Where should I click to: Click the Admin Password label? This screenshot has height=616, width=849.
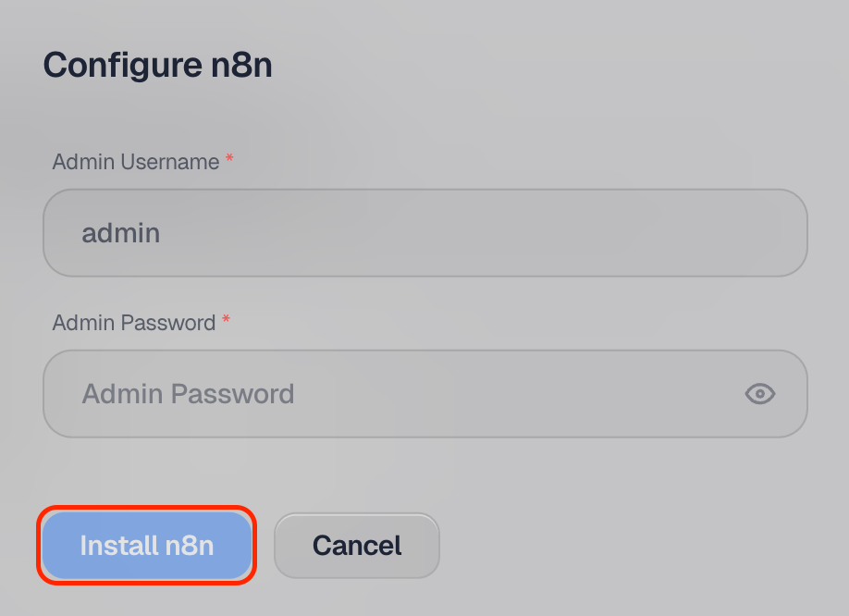click(x=134, y=323)
